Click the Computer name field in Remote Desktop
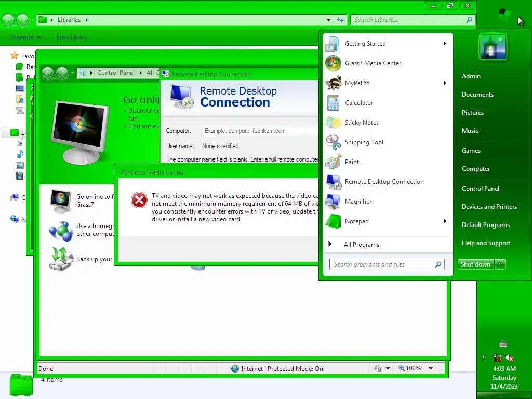This screenshot has width=532, height=399. point(261,131)
